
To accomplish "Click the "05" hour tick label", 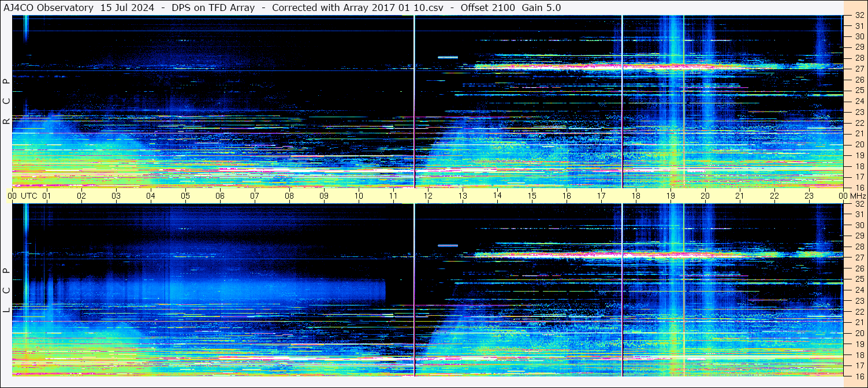I will point(186,196).
